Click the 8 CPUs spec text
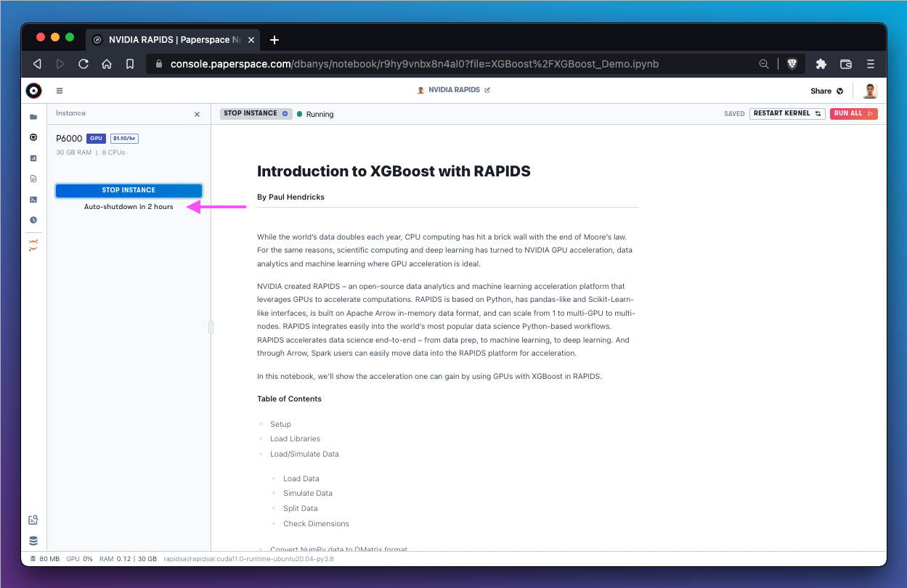This screenshot has height=588, width=907. (x=113, y=152)
